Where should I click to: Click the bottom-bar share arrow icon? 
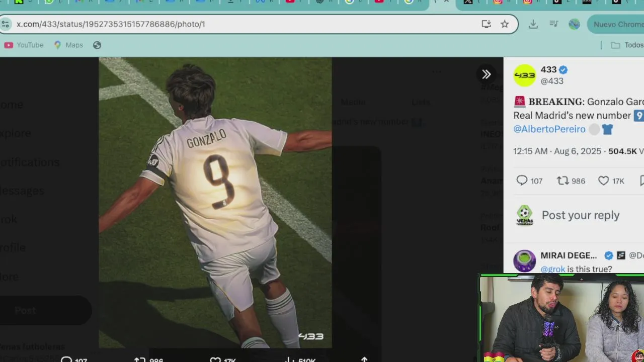[364, 359]
